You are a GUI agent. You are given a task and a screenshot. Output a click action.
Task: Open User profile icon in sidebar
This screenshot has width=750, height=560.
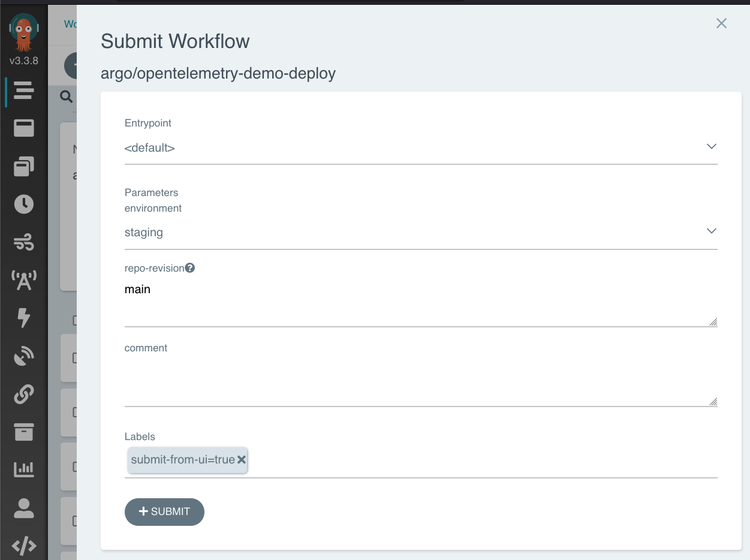point(24,508)
